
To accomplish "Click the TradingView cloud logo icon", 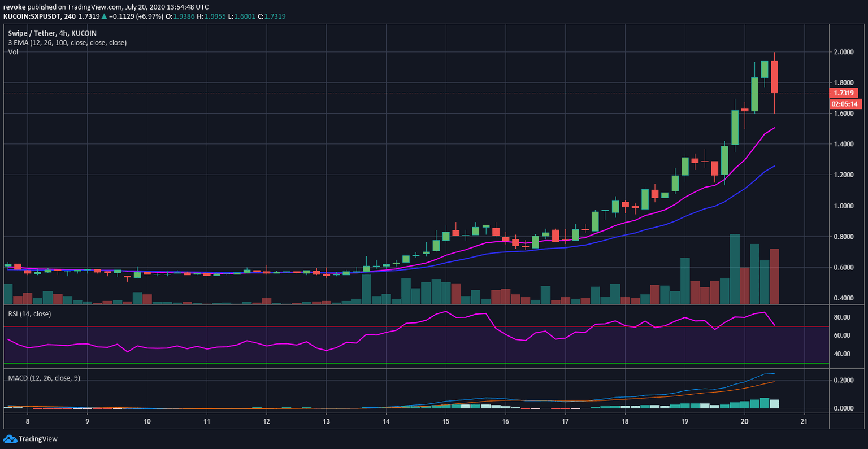I will 10,439.
